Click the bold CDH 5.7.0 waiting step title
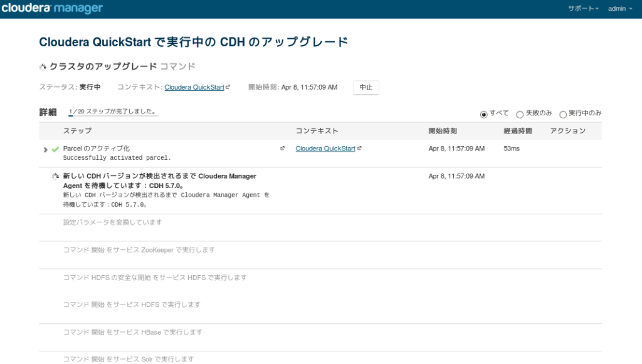Screen dimensions: 642x364 (x=160, y=181)
